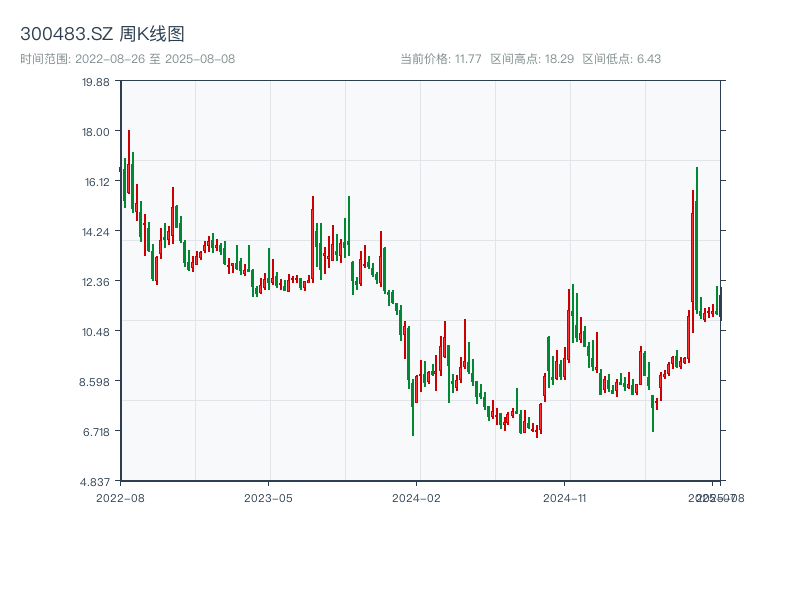Click the 2024-02 date axis label
The image size is (800, 600).
417,497
